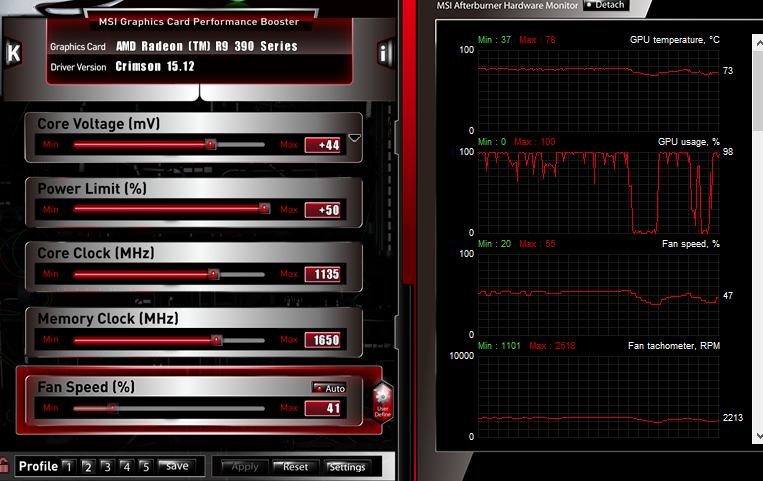The width and height of the screenshot is (763, 481).
Task: Click the hardware monitor scroll up arrow
Action: point(758,43)
